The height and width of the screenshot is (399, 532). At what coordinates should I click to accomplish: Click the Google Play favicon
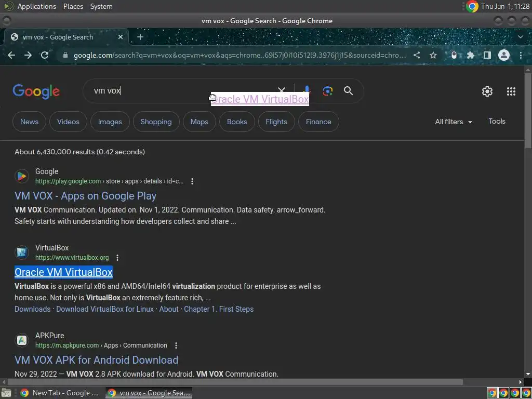[x=22, y=176]
